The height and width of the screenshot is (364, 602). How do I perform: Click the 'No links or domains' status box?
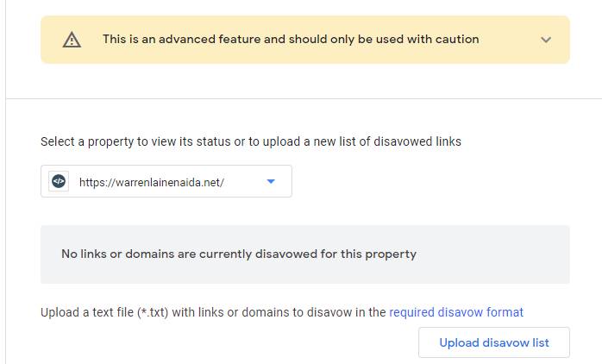coord(305,254)
